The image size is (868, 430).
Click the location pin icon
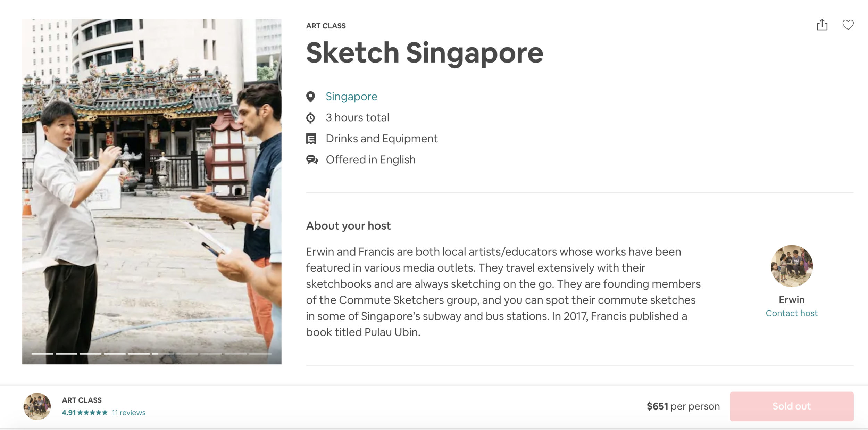tap(311, 97)
